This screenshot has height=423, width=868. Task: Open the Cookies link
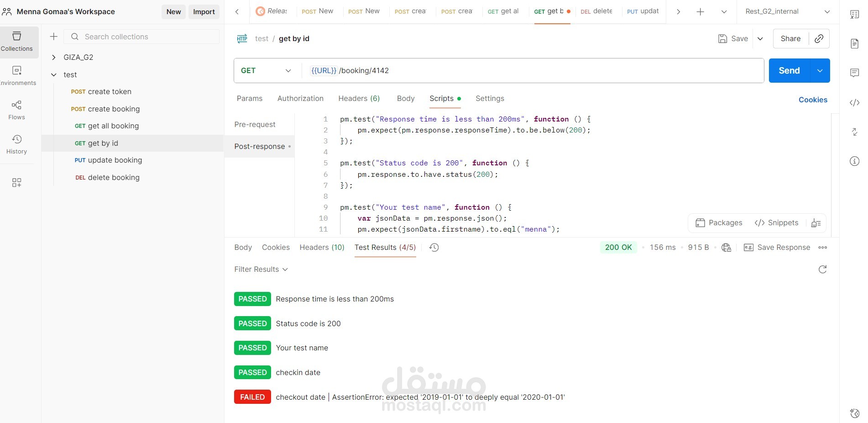coord(813,100)
